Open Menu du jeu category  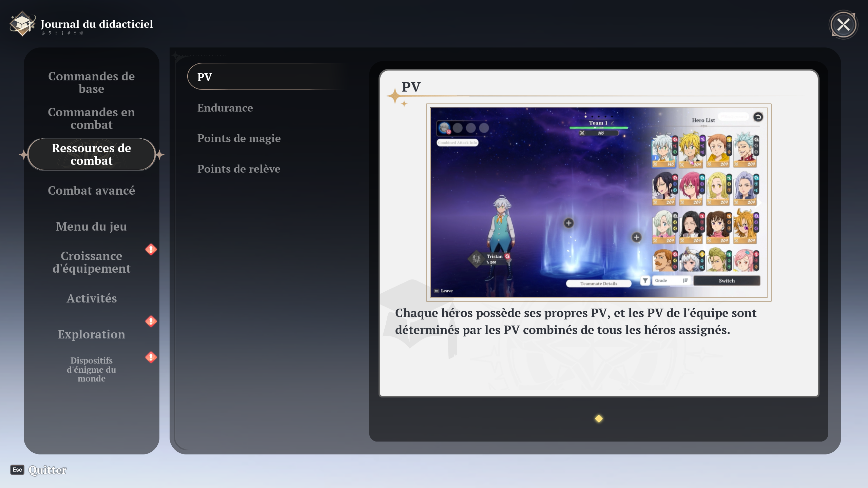point(91,227)
